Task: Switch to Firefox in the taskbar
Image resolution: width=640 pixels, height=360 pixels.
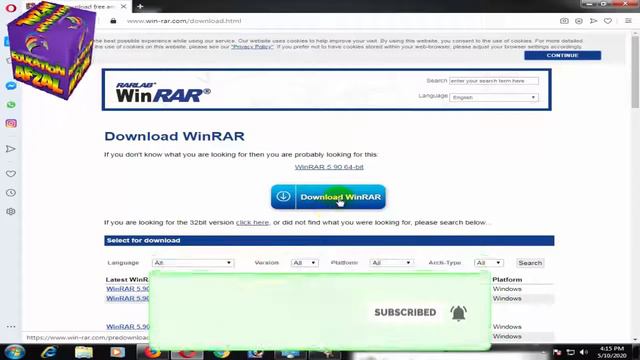Action: pos(152,352)
